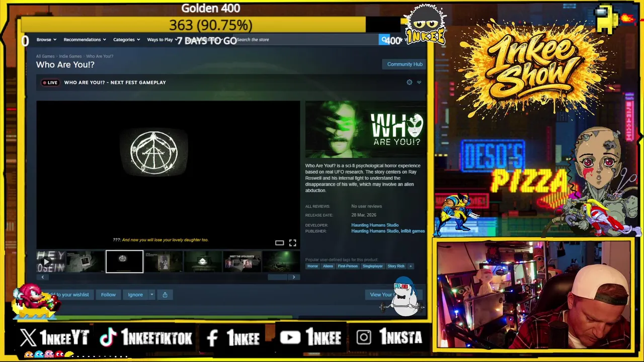Open the Haunting Humans Studio publisher link
The width and height of the screenshot is (644, 362).
pos(375,231)
